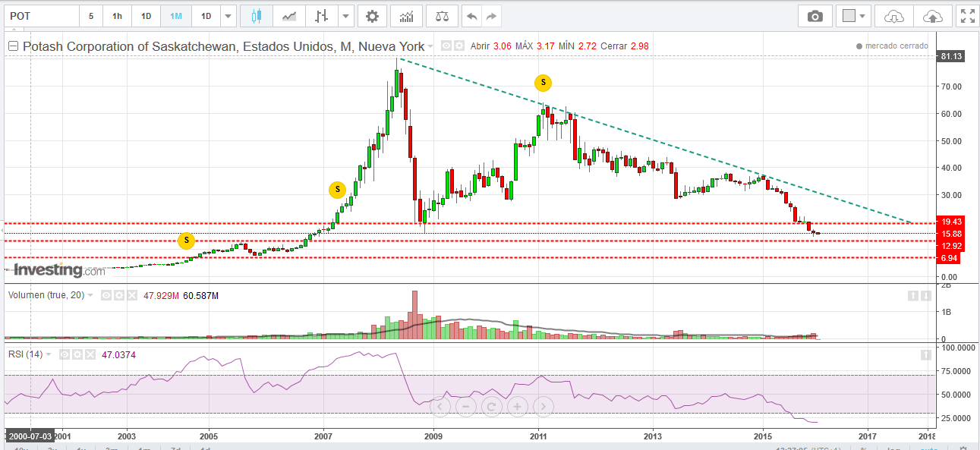Click the 2009 label on time axis
Image resolution: width=980 pixels, height=450 pixels.
433,436
